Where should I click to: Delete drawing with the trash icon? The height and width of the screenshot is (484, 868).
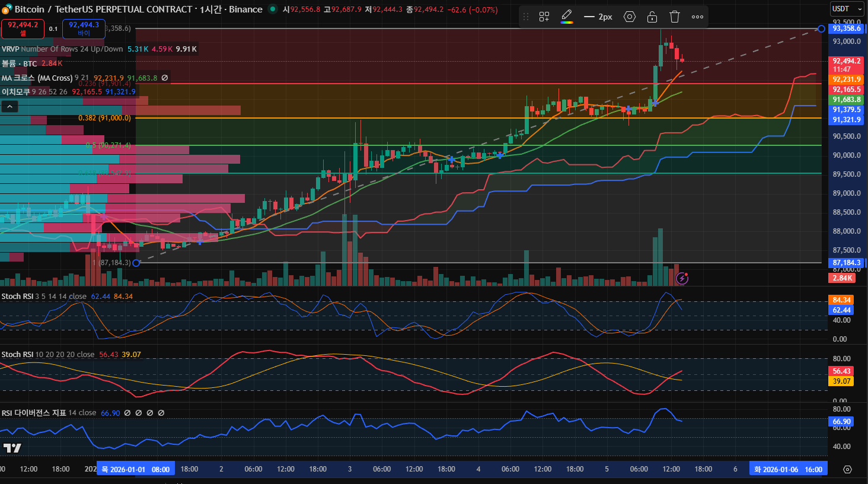675,17
